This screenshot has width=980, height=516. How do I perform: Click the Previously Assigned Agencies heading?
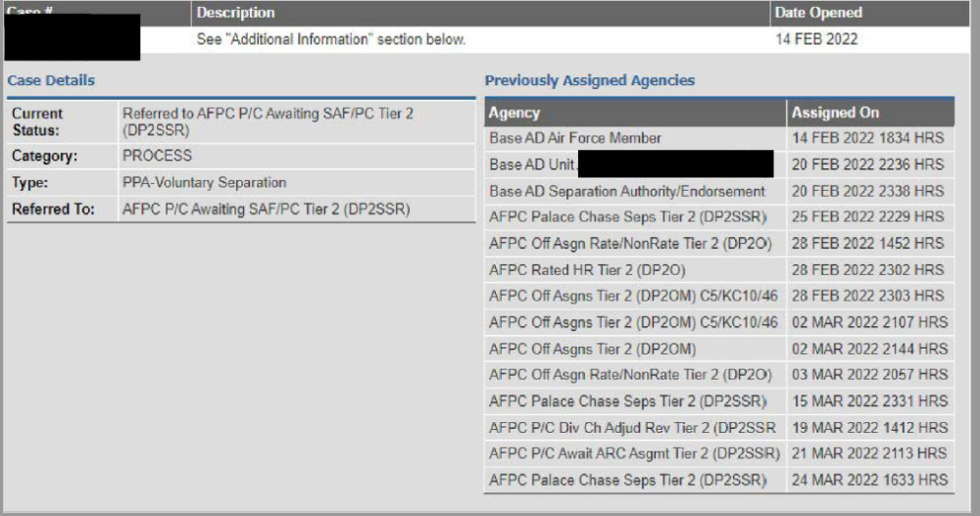(589, 80)
